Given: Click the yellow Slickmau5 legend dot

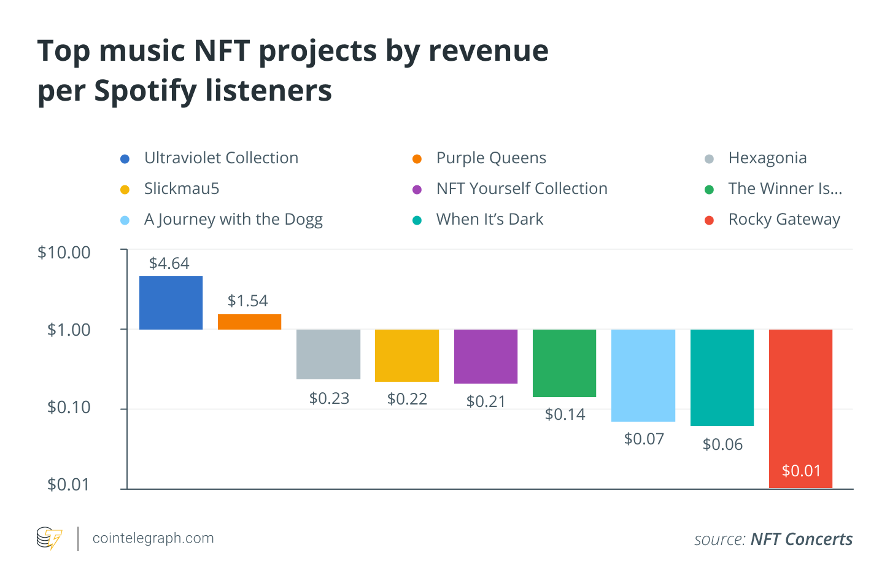Looking at the screenshot, I should 125,190.
